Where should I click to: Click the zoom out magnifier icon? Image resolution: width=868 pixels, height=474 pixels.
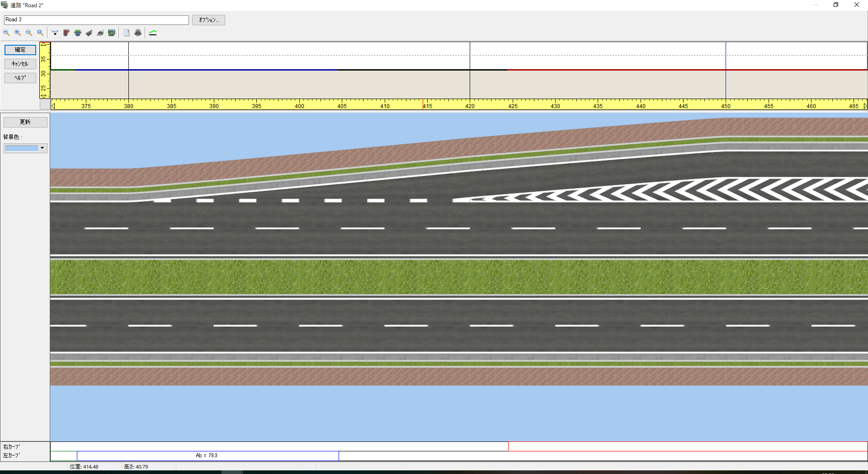[x=6, y=33]
